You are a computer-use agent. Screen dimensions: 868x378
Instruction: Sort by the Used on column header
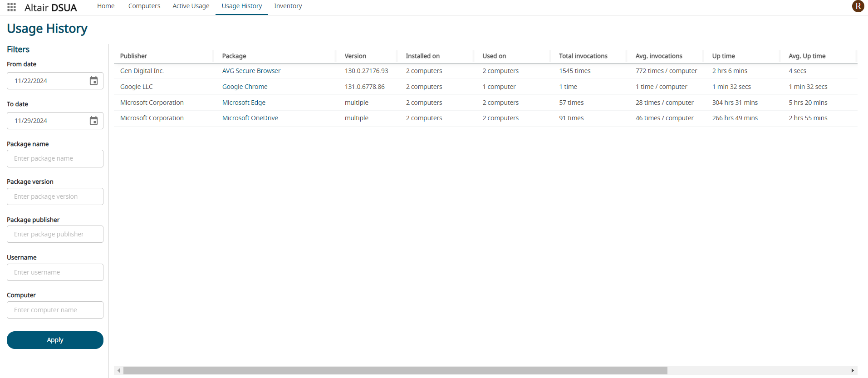click(494, 56)
